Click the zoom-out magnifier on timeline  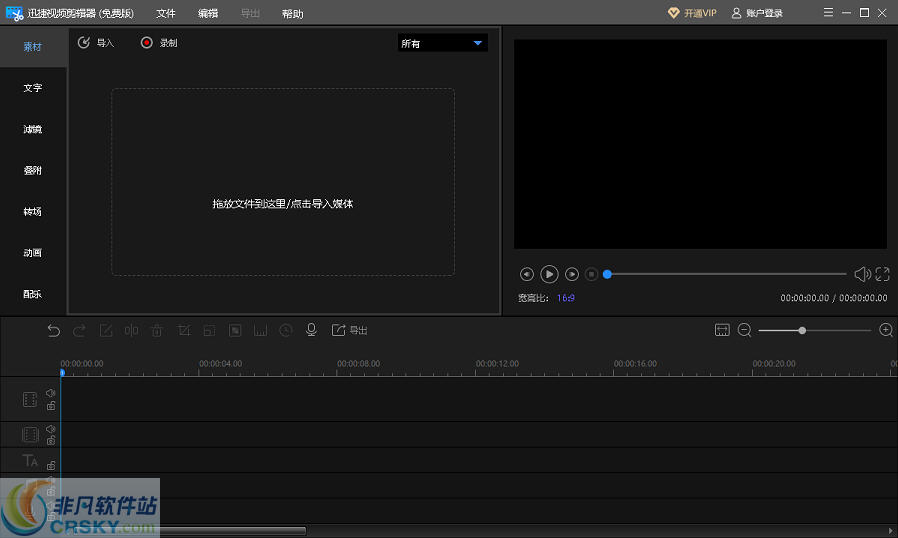(745, 330)
